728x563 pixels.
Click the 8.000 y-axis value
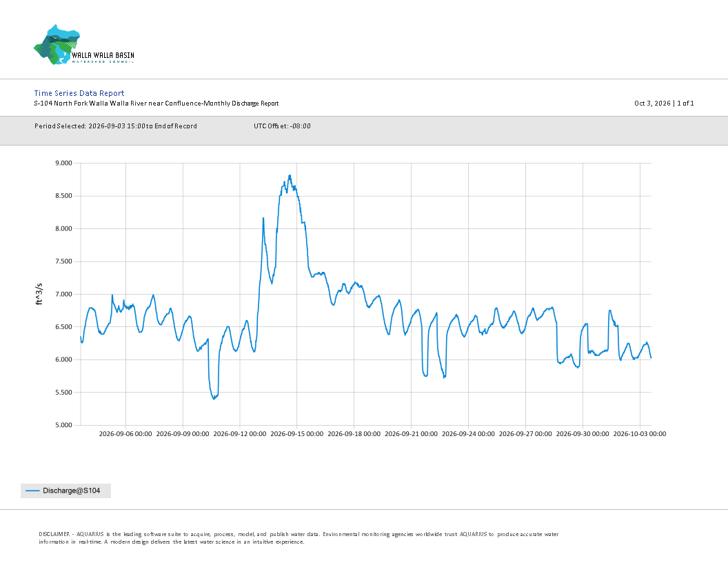63,228
